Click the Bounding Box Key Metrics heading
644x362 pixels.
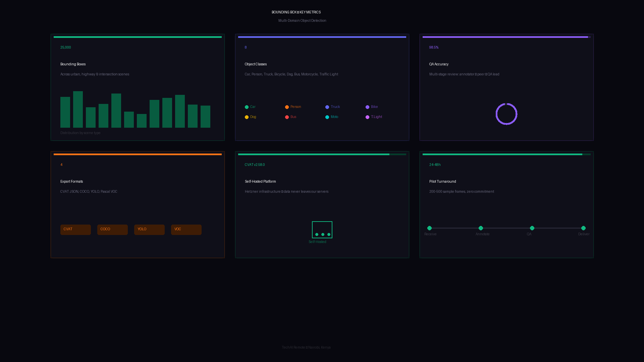pyautogui.click(x=296, y=12)
